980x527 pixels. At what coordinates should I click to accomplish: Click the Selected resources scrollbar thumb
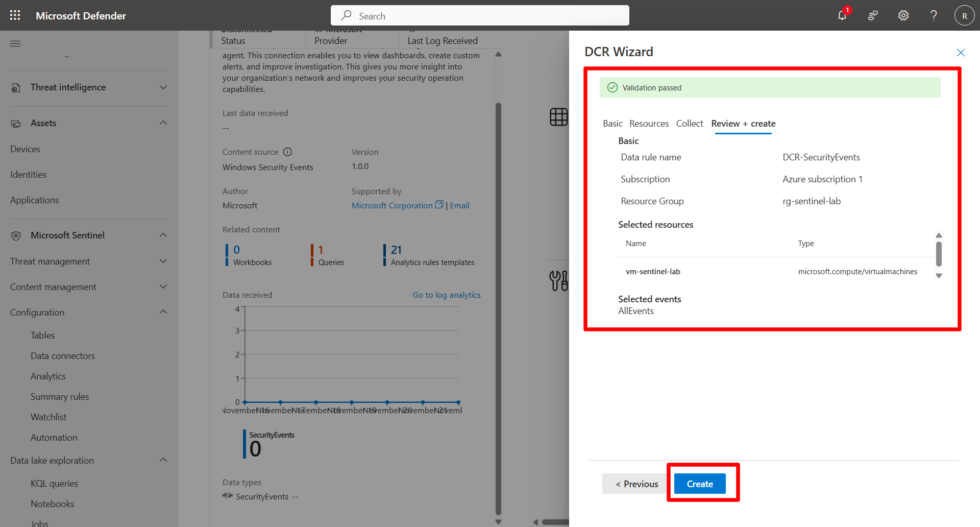point(939,254)
